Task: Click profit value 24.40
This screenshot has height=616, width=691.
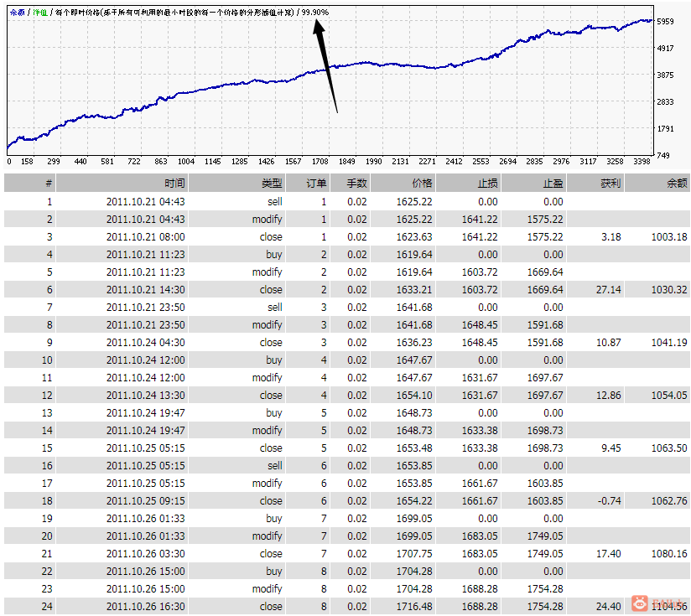Action: [x=608, y=607]
